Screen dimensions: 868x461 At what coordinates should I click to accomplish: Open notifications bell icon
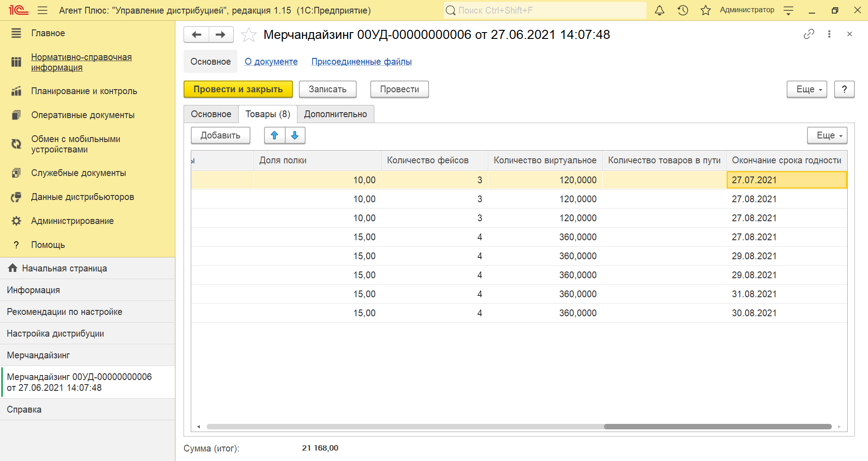(660, 10)
